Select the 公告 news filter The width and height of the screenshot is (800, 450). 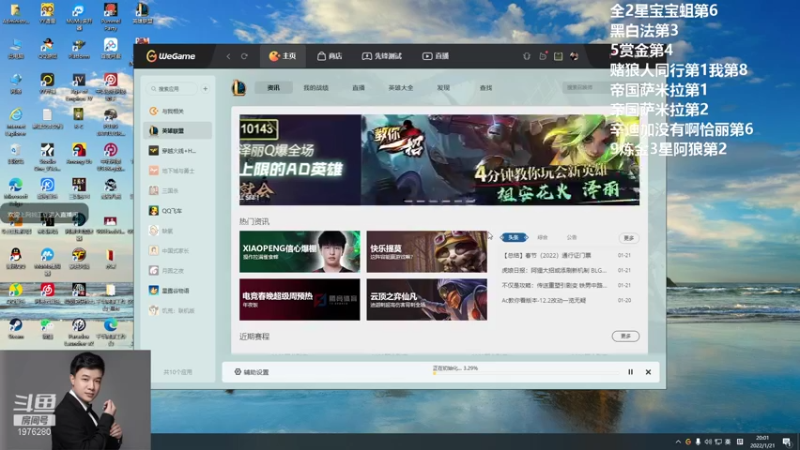pyautogui.click(x=571, y=237)
